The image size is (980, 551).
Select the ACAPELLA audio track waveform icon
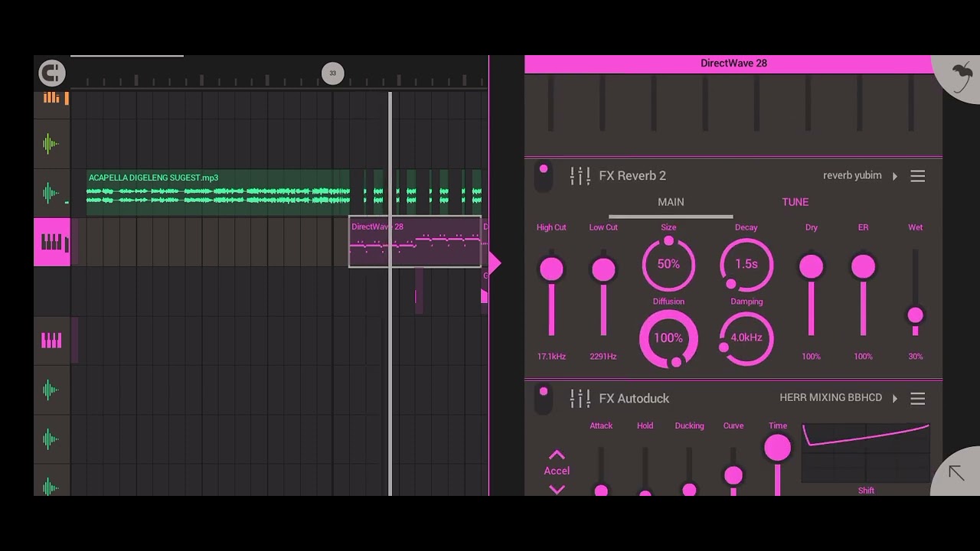pyautogui.click(x=51, y=193)
